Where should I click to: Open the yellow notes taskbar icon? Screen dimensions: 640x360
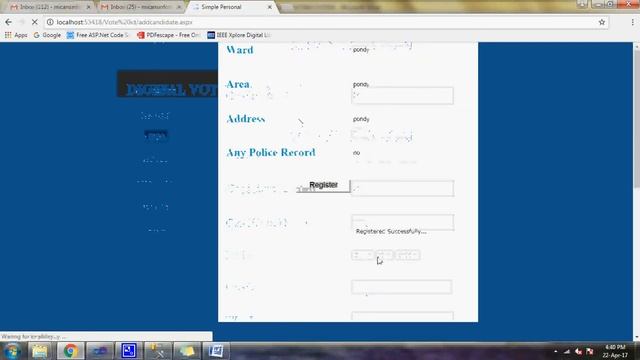point(187,351)
